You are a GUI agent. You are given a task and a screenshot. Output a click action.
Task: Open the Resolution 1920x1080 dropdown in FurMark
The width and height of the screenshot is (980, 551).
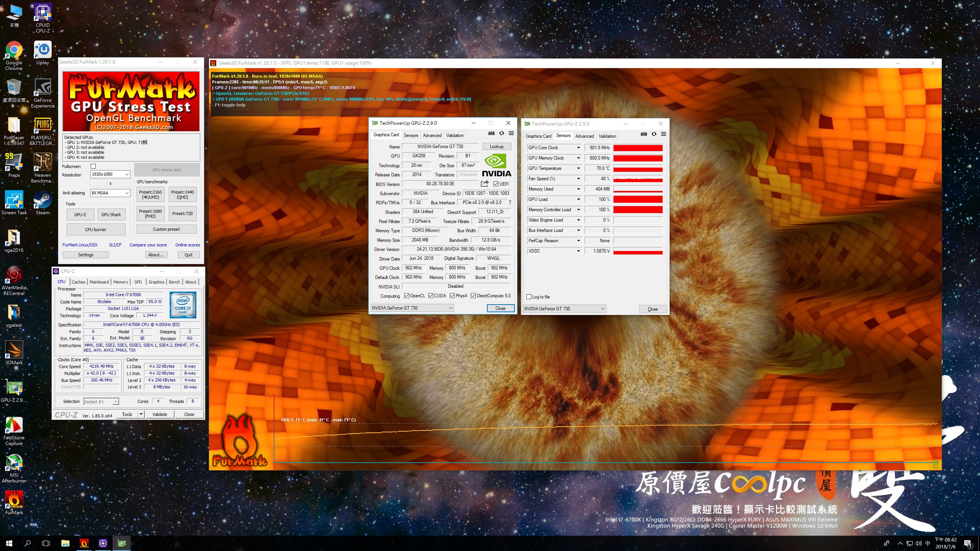click(110, 174)
